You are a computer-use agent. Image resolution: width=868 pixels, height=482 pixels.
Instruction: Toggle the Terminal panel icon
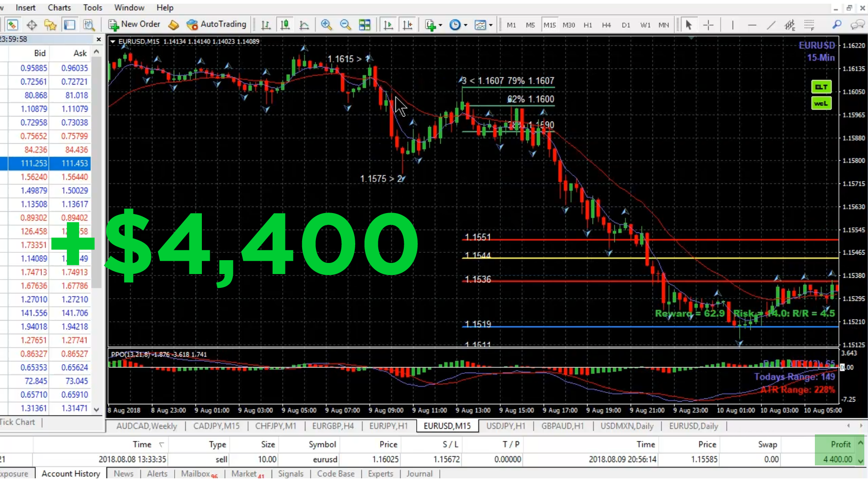click(69, 24)
